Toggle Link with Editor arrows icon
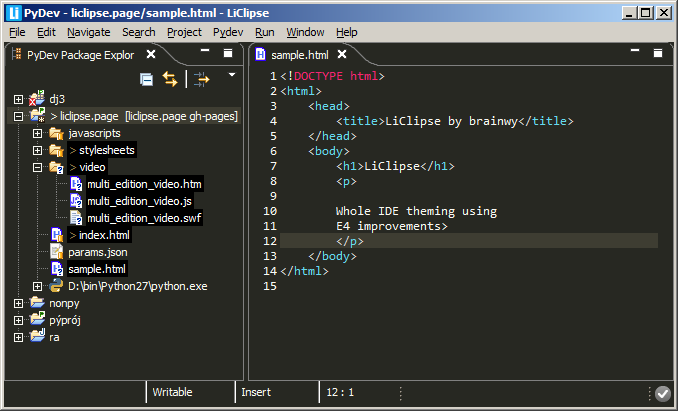The height and width of the screenshot is (411, 678). click(170, 79)
